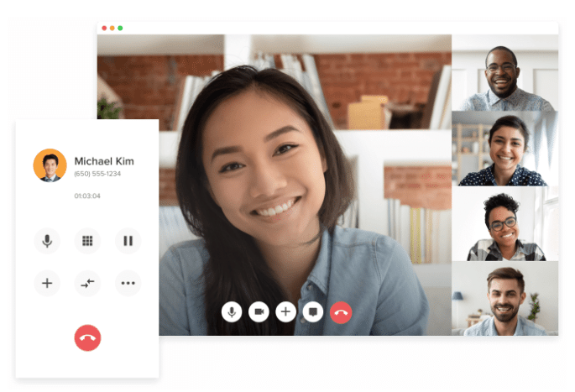The width and height of the screenshot is (575, 392).
Task: Select the top participant thumbnail with glasses and beard
Action: (x=504, y=73)
